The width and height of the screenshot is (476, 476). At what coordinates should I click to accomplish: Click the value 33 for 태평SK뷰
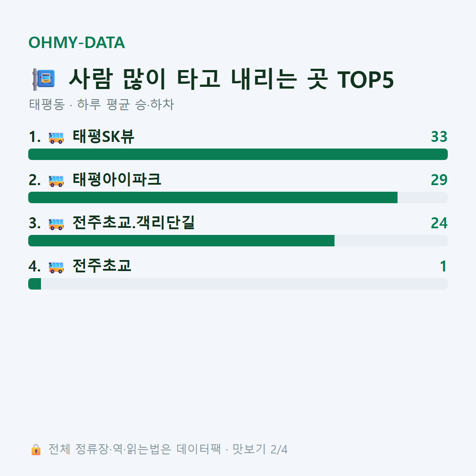click(439, 137)
